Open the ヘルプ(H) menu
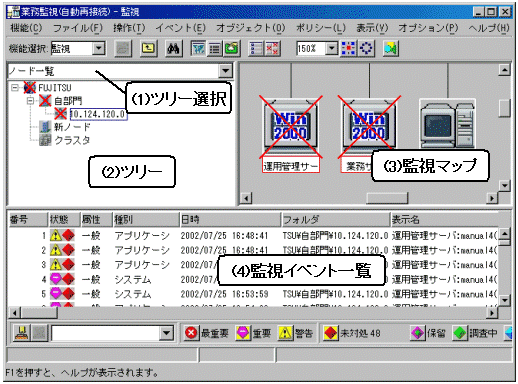518x384 pixels. pos(489,28)
